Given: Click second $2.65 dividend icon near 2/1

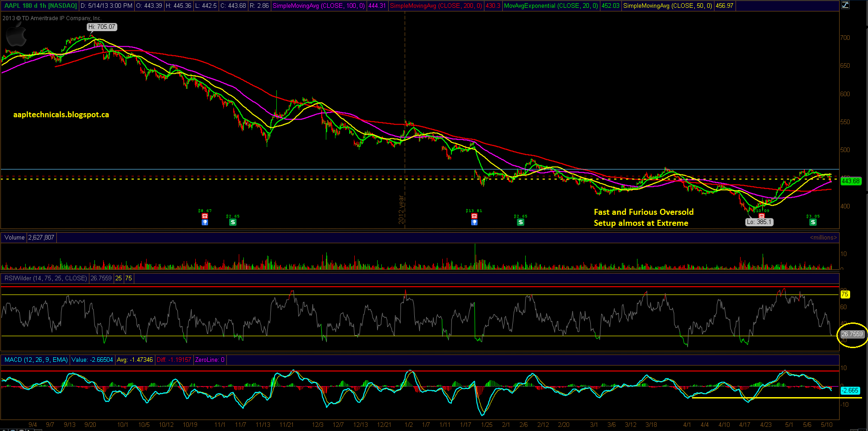Looking at the screenshot, I should pyautogui.click(x=521, y=222).
